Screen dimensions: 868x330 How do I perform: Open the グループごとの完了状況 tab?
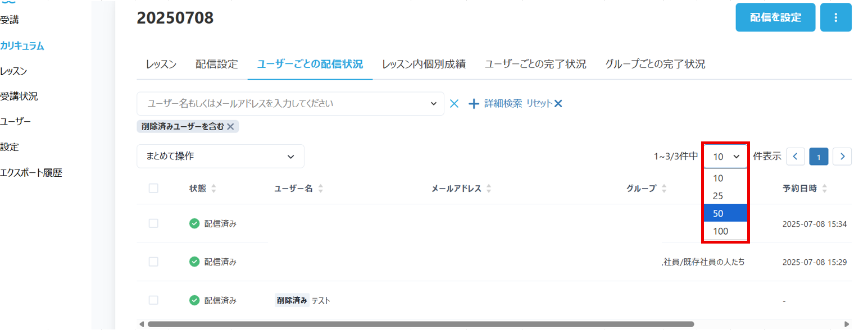click(655, 65)
